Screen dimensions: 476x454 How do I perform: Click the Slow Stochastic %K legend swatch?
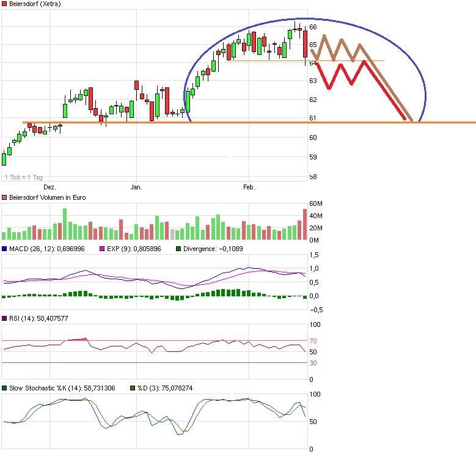pos(5,388)
